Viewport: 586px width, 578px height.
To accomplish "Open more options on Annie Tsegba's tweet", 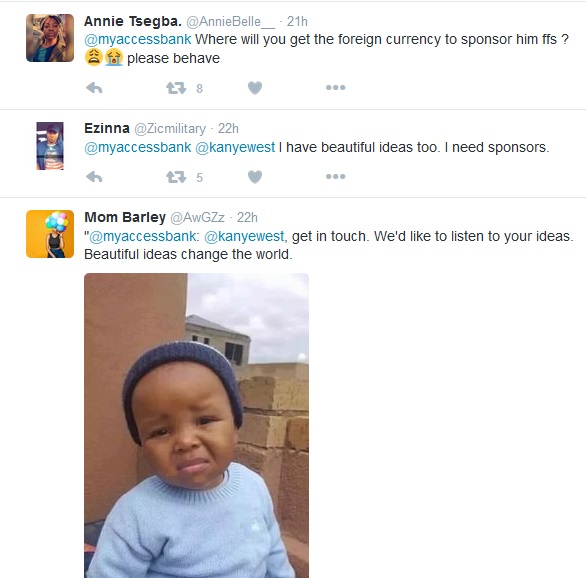I will (x=336, y=88).
